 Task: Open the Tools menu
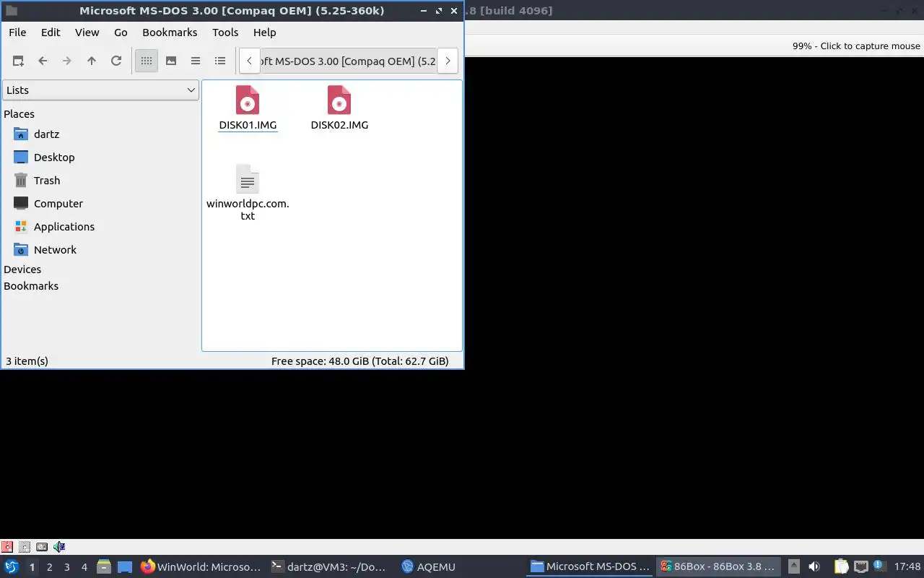click(225, 33)
